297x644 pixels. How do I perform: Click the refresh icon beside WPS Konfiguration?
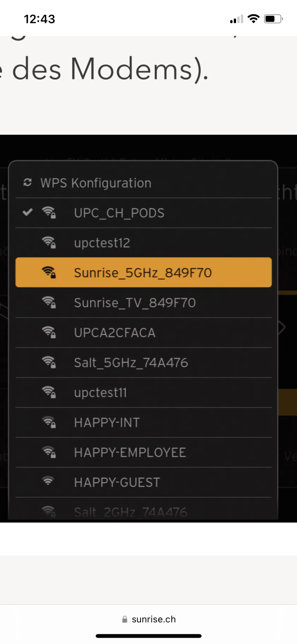27,183
